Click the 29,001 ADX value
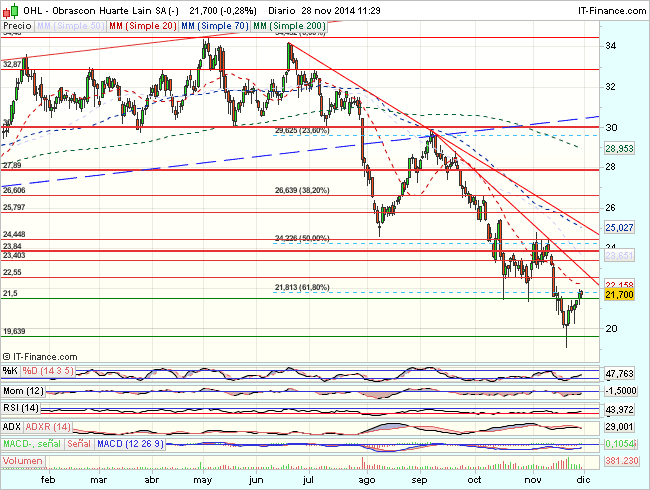Viewport: 650px width, 490px height. tap(619, 427)
